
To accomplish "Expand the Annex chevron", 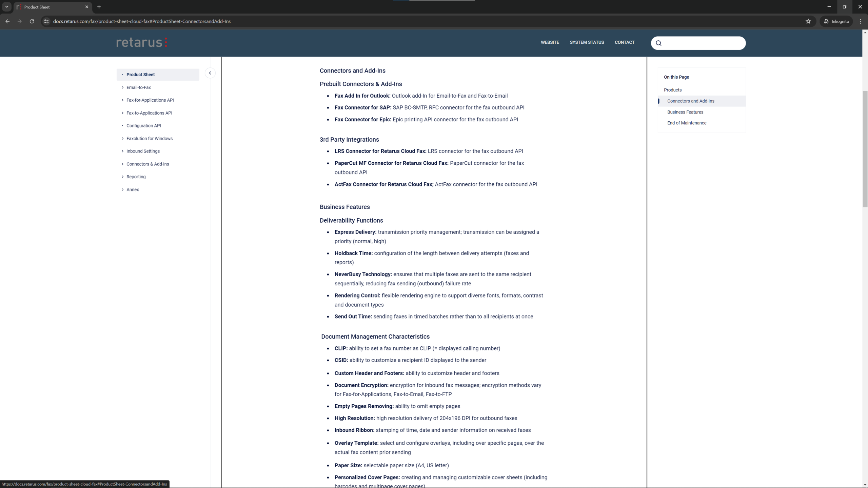I will tap(122, 189).
